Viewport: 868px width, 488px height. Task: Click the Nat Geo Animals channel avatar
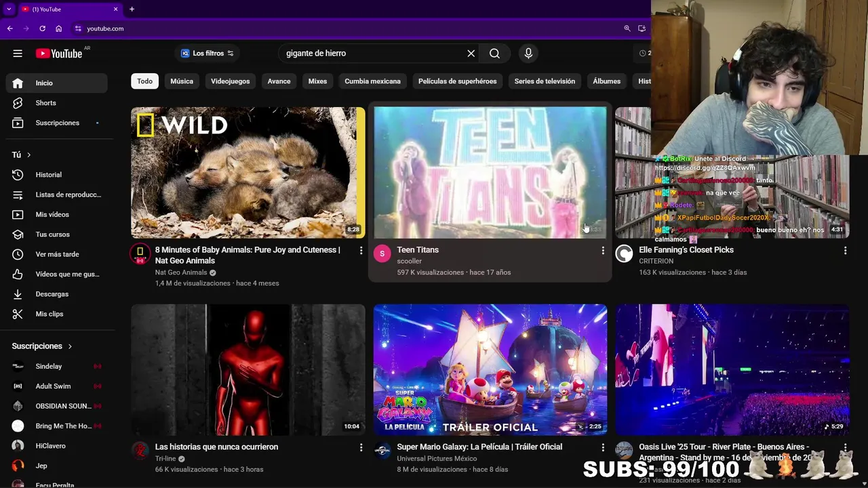click(x=140, y=253)
